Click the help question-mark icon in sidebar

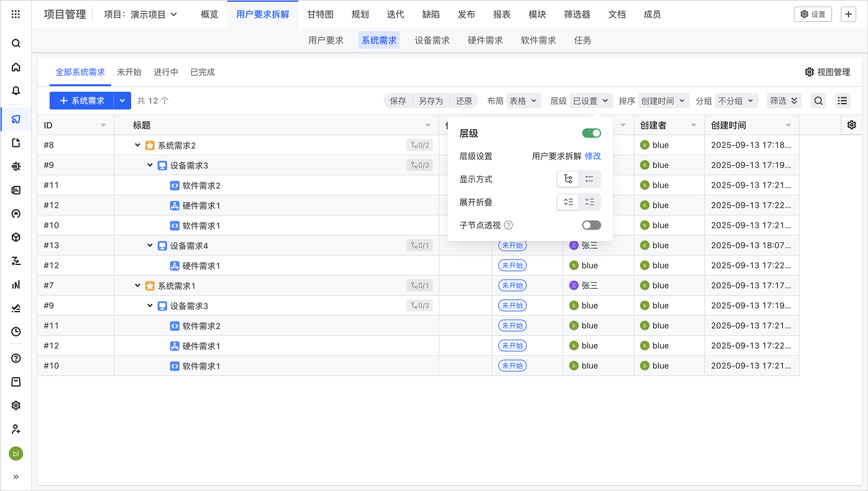15,358
